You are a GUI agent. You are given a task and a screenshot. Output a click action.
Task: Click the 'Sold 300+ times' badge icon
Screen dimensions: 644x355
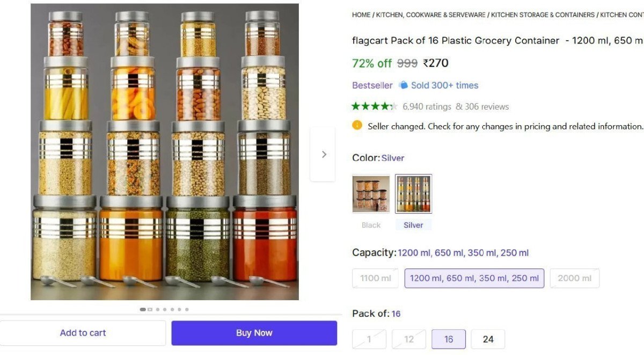(x=403, y=85)
